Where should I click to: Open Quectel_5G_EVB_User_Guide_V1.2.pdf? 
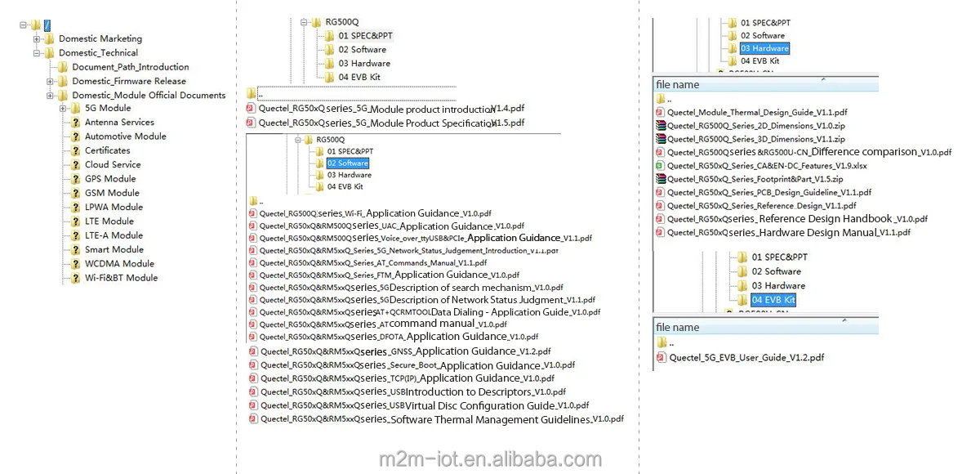click(746, 357)
